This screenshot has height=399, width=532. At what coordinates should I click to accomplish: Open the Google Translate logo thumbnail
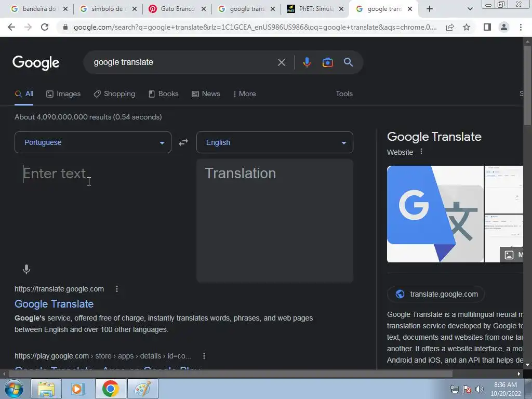[x=435, y=214]
